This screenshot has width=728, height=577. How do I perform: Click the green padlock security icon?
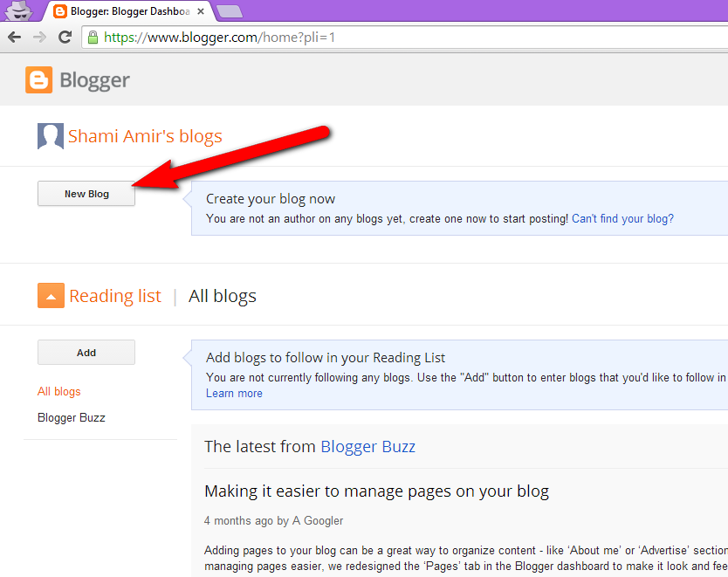click(93, 38)
